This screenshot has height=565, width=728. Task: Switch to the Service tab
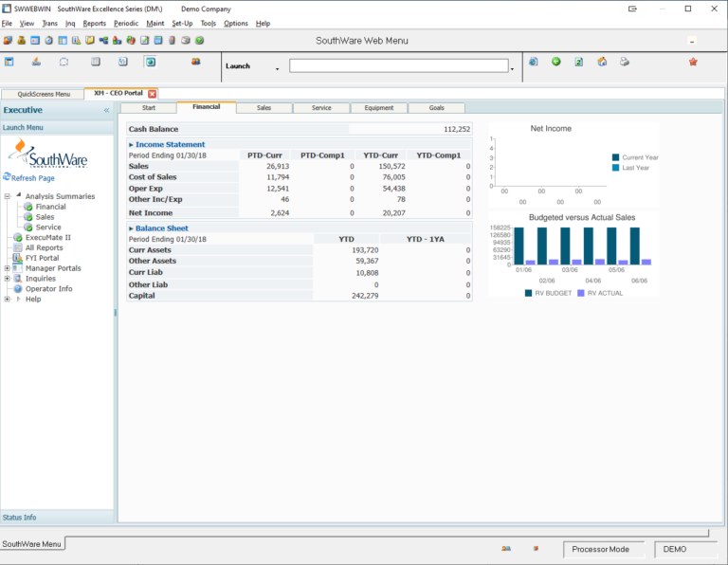(x=321, y=108)
